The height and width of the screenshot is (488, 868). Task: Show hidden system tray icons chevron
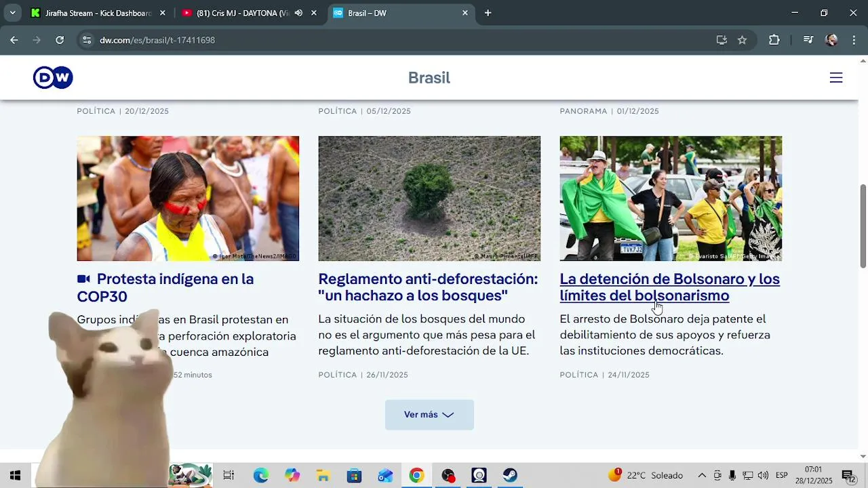[x=702, y=475]
